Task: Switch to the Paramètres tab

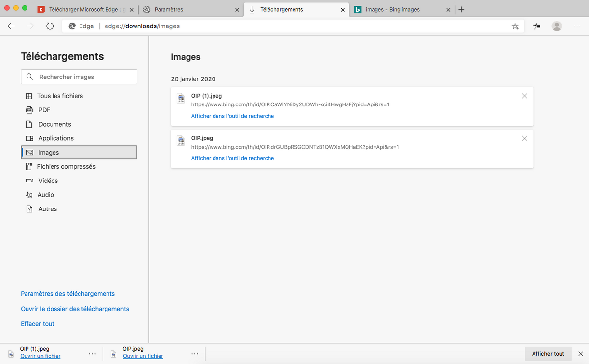Action: [191, 10]
